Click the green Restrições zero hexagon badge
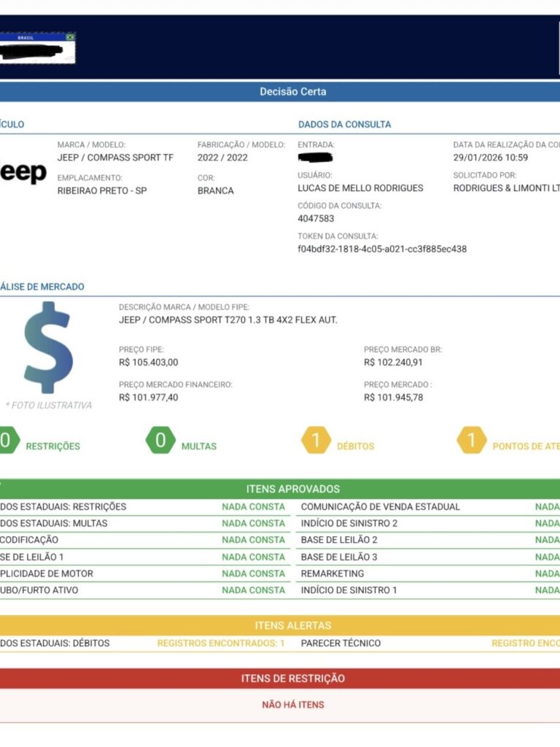The height and width of the screenshot is (747, 560). tap(9, 440)
